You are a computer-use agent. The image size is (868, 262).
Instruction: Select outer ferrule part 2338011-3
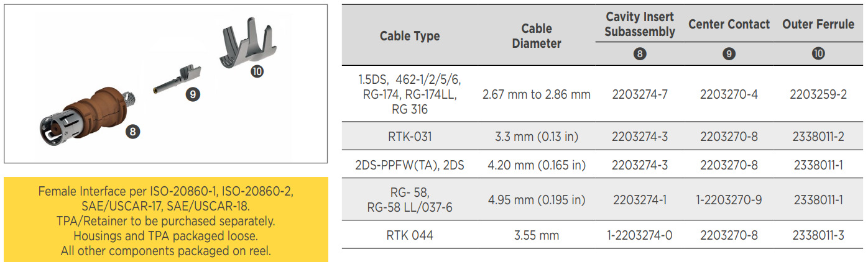point(818,236)
